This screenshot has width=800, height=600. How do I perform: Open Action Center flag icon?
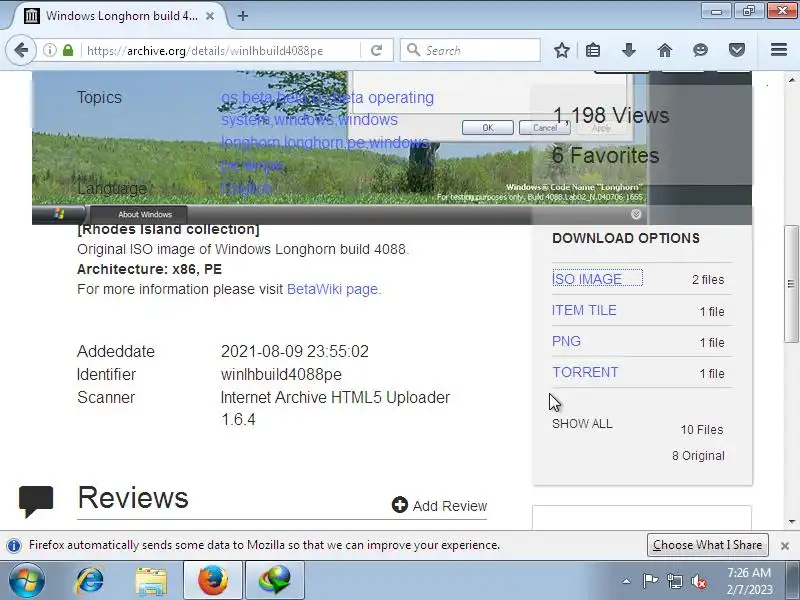point(650,581)
